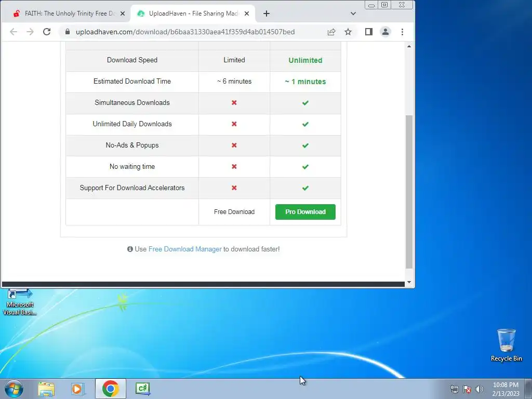
Task: Select the Download Speed label
Action: [132, 60]
